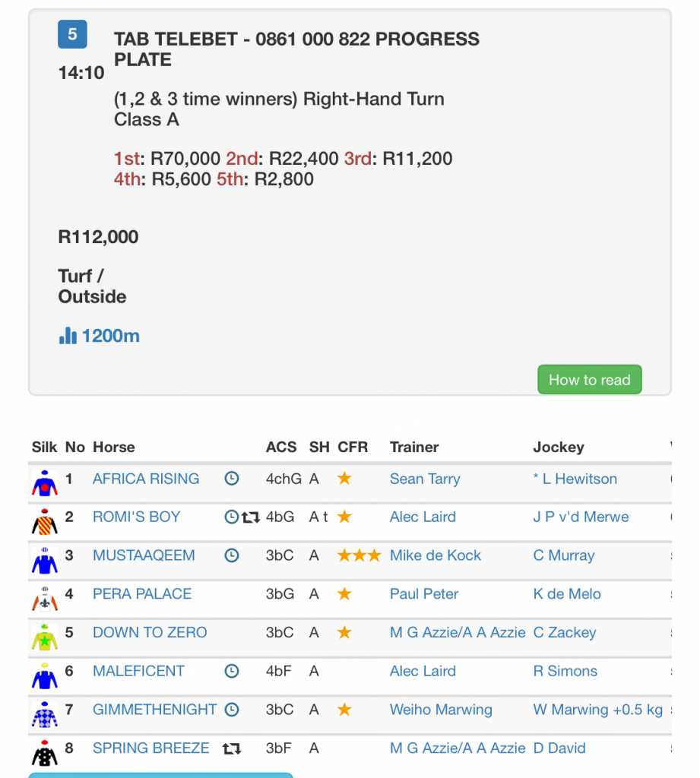Click the green silk for DOWN TO ZERO
Screen dimensions: 700x778
point(45,635)
